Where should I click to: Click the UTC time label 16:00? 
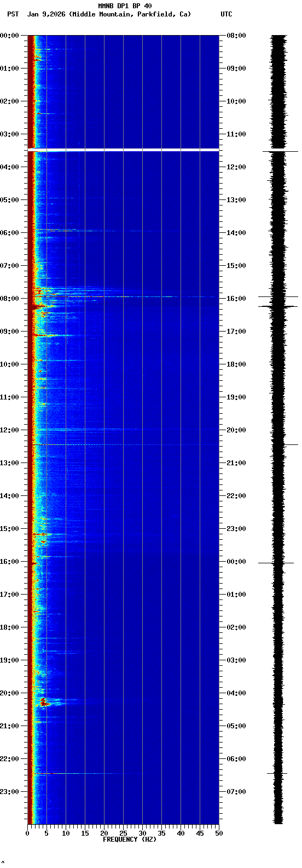pyautogui.click(x=236, y=299)
